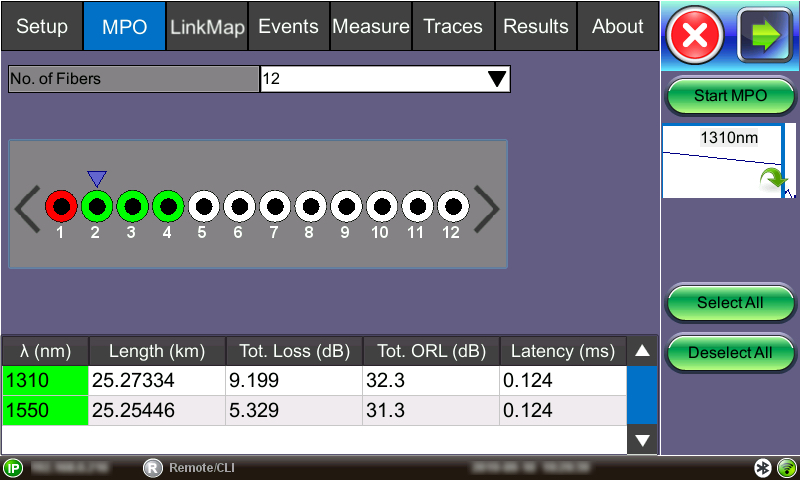800x480 pixels.
Task: Click the Bluetooth status icon
Action: coord(763,467)
